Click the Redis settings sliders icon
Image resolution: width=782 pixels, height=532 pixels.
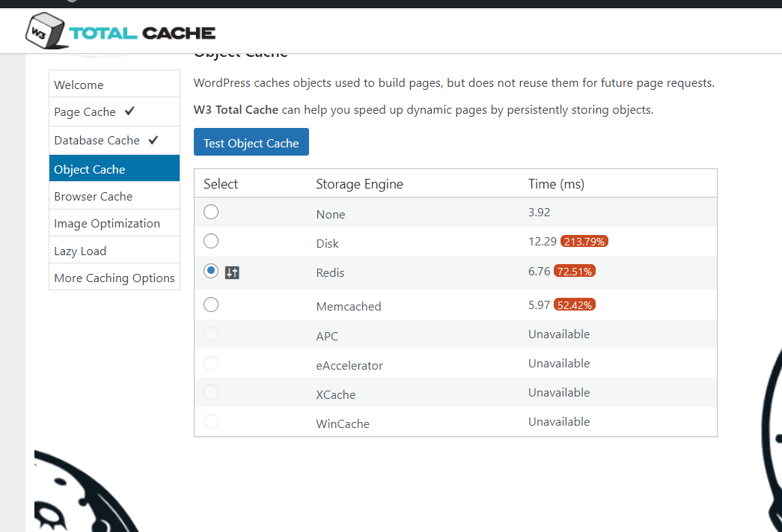point(232,273)
